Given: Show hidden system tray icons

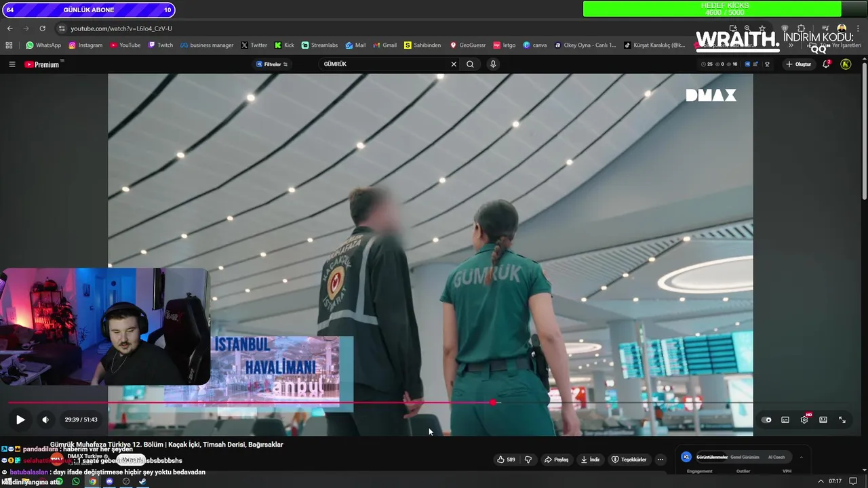Looking at the screenshot, I should click(821, 481).
